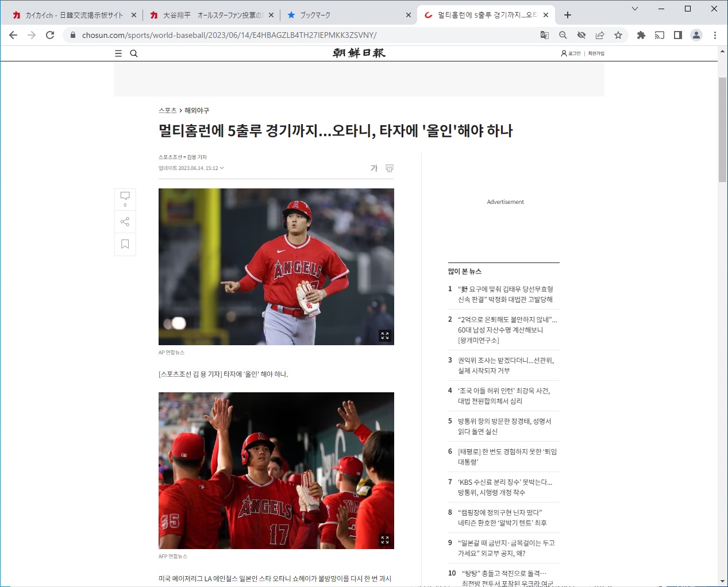Open the Google Translate page icon
The width and height of the screenshot is (728, 587).
click(x=545, y=35)
